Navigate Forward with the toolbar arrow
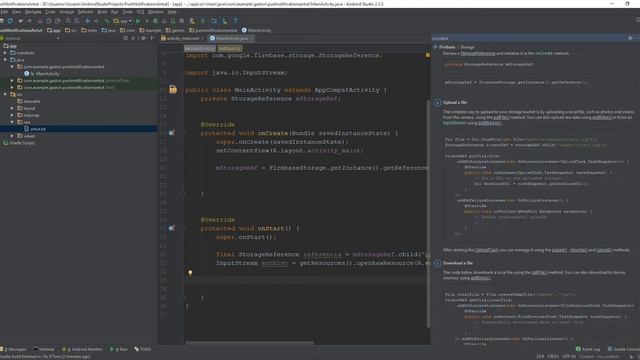640x360 pixels. click(96, 21)
